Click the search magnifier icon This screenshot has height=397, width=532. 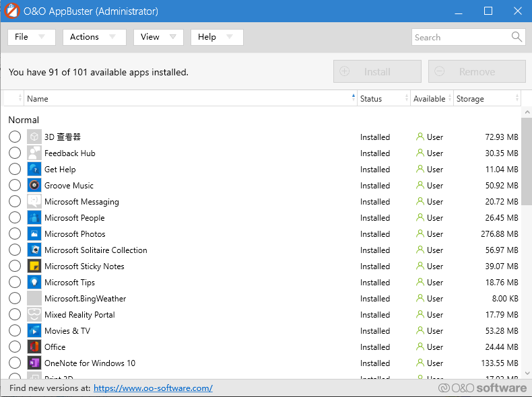tap(517, 37)
